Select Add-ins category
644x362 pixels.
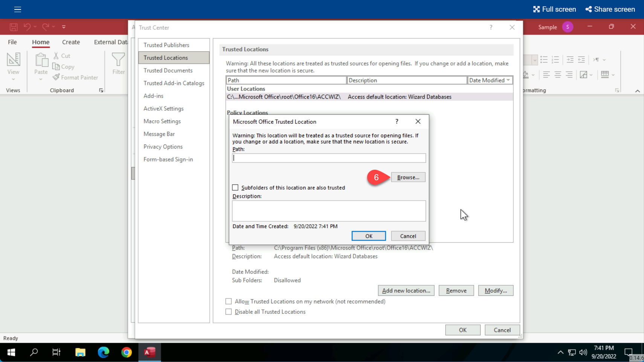174,96
